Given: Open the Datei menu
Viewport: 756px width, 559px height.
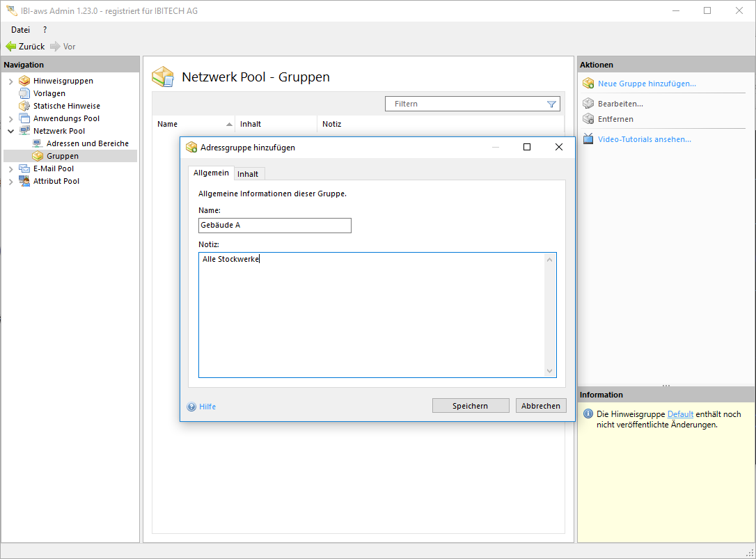Looking at the screenshot, I should click(x=20, y=30).
